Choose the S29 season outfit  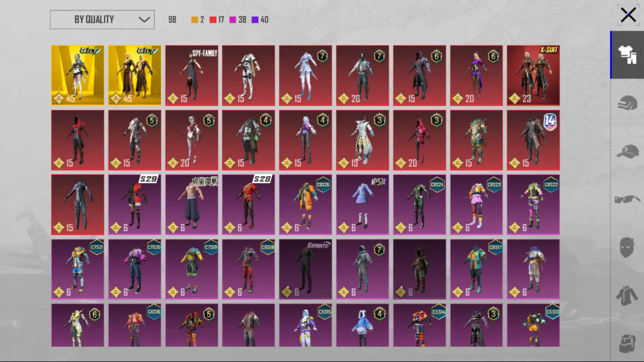click(x=135, y=204)
